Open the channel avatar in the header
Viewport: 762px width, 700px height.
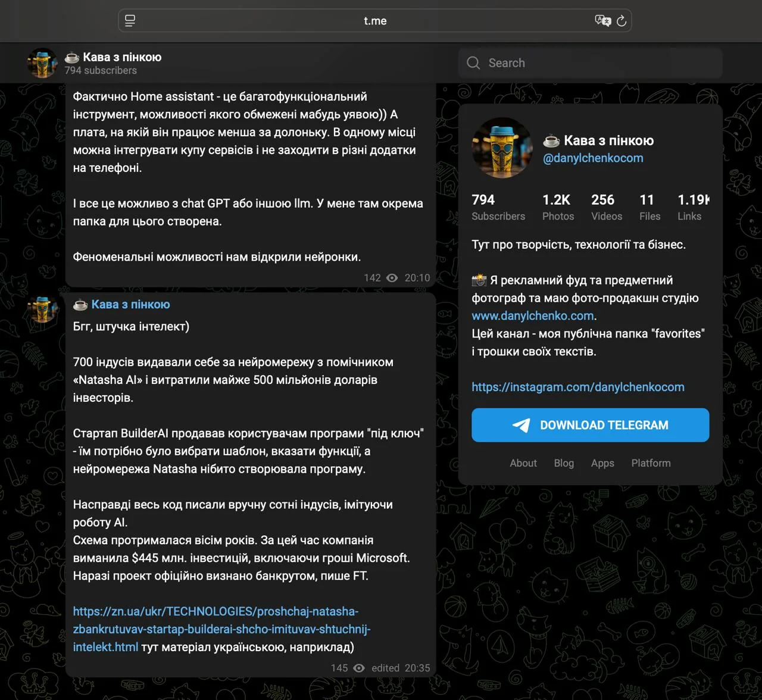point(42,63)
